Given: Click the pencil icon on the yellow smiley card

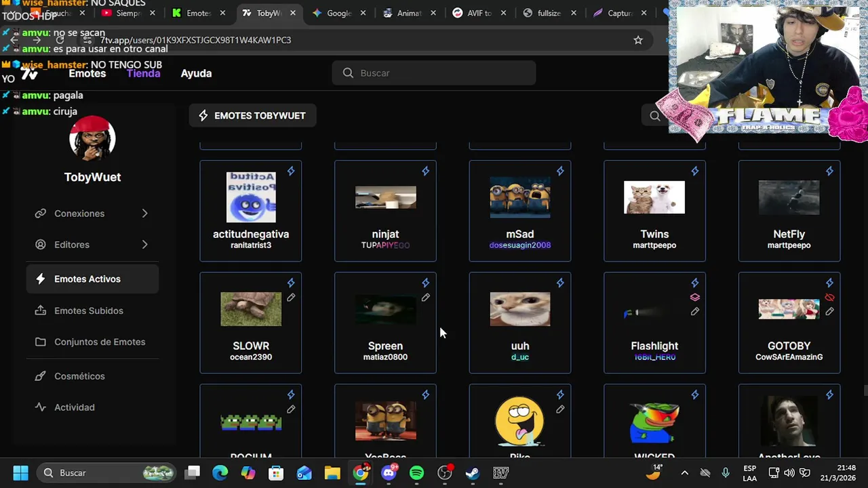Looking at the screenshot, I should pos(560,409).
